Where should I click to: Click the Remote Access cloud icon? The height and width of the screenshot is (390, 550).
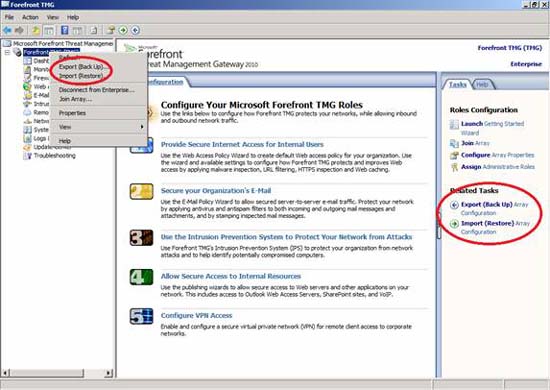[27, 113]
